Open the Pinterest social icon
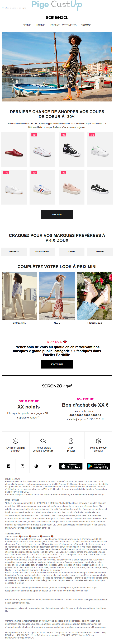Image resolution: width=114 pixels, height=644 pixels. coord(36,466)
